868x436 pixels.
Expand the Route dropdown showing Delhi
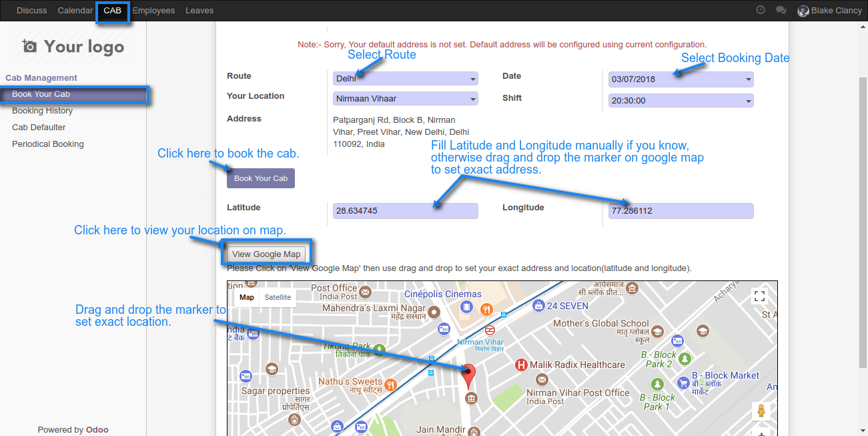pyautogui.click(x=406, y=79)
